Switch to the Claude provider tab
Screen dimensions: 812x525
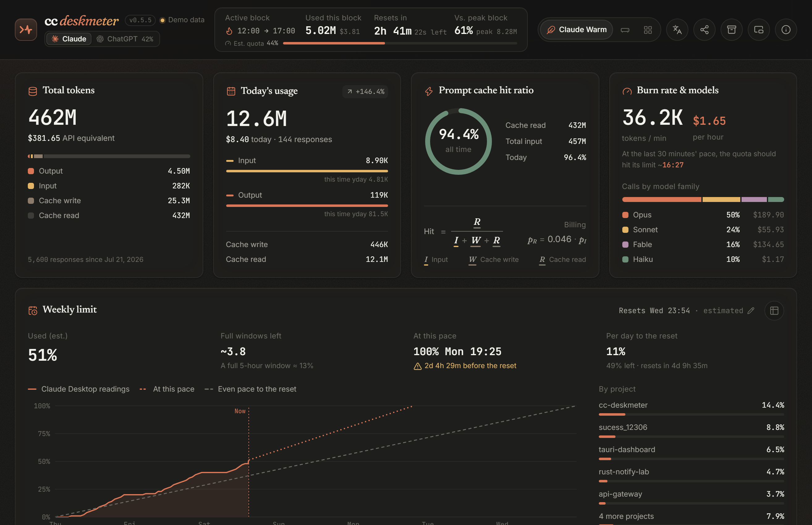69,39
